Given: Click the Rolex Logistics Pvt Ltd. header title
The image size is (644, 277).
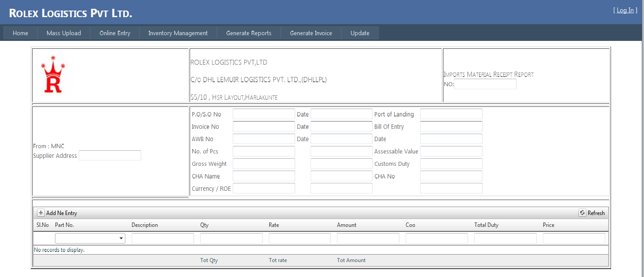Looking at the screenshot, I should click(x=71, y=13).
